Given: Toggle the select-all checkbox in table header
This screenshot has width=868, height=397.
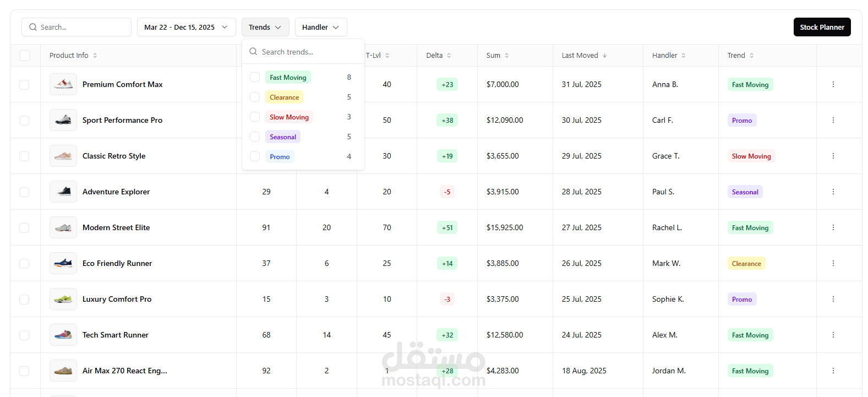Looking at the screenshot, I should [x=25, y=56].
